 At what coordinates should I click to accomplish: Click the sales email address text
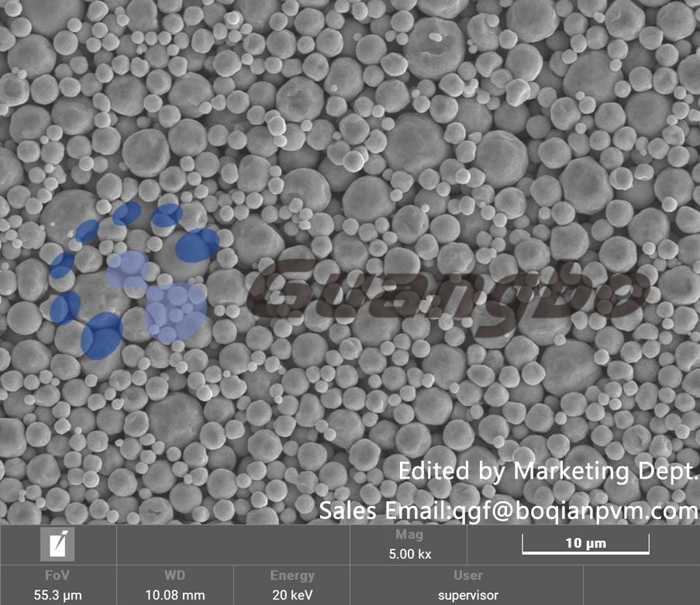[x=509, y=510]
